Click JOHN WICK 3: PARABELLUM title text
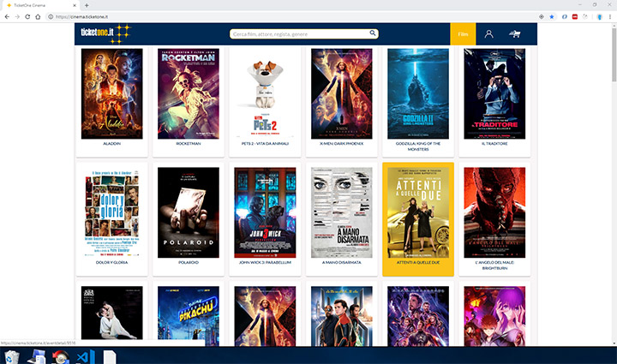 point(265,263)
